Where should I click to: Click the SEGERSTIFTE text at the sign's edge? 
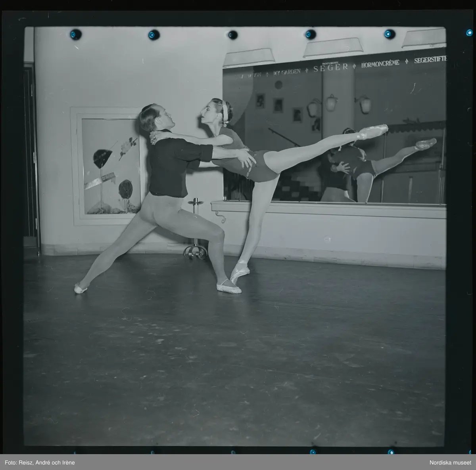pyautogui.click(x=430, y=60)
